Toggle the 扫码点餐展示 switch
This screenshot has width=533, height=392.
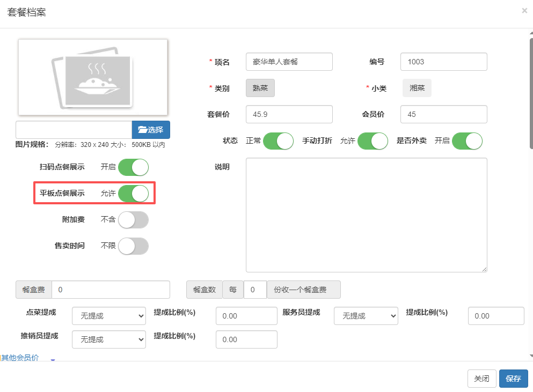133,167
